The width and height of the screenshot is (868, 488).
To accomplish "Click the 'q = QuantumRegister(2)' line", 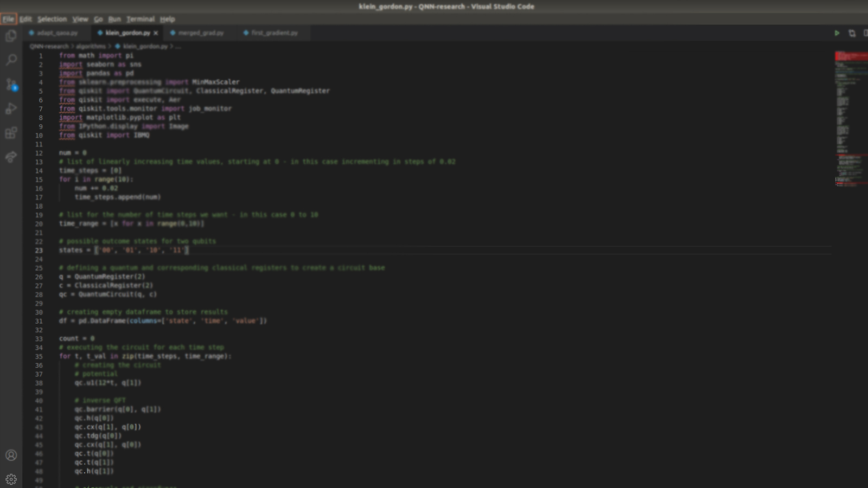I will (x=102, y=277).
